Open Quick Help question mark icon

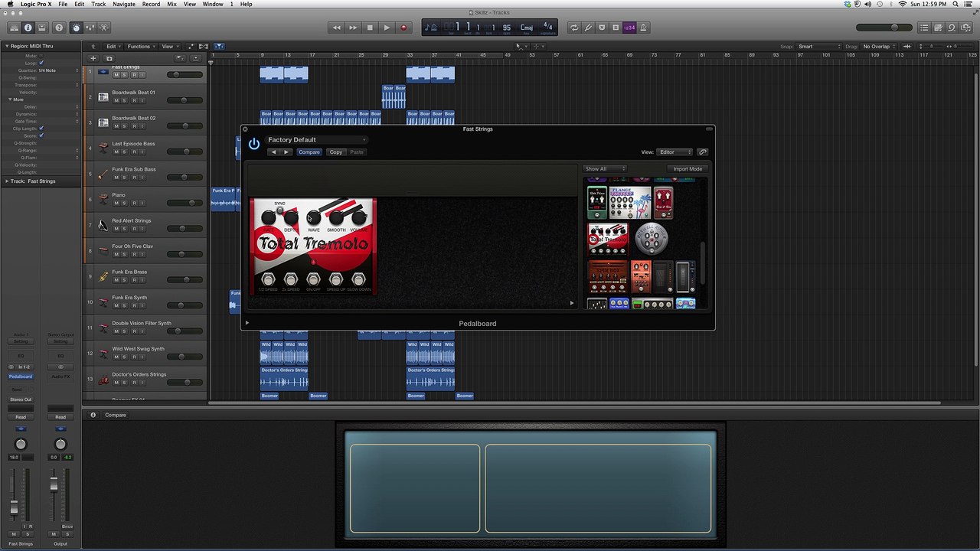point(59,28)
